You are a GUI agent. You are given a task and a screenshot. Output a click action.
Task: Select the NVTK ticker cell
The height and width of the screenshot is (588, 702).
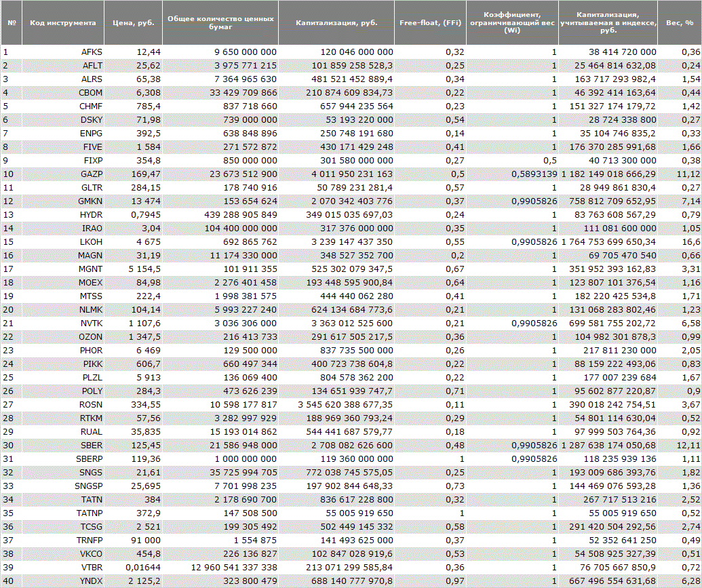point(63,324)
